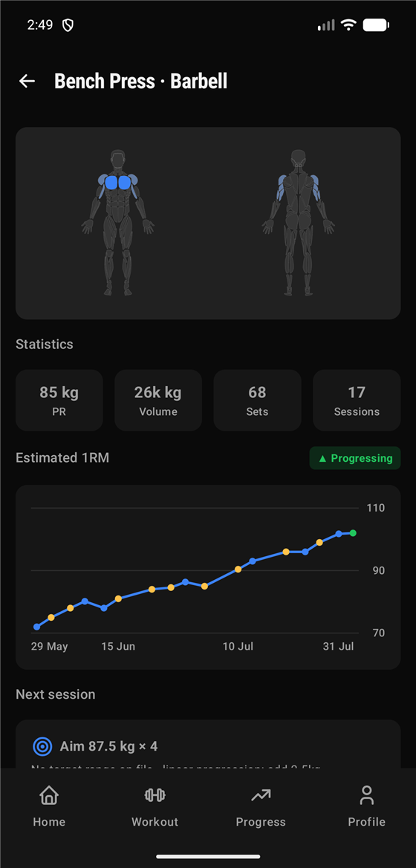Tap the Aim 87.5 kg × 4 card
This screenshot has height=868, width=416.
(208, 744)
